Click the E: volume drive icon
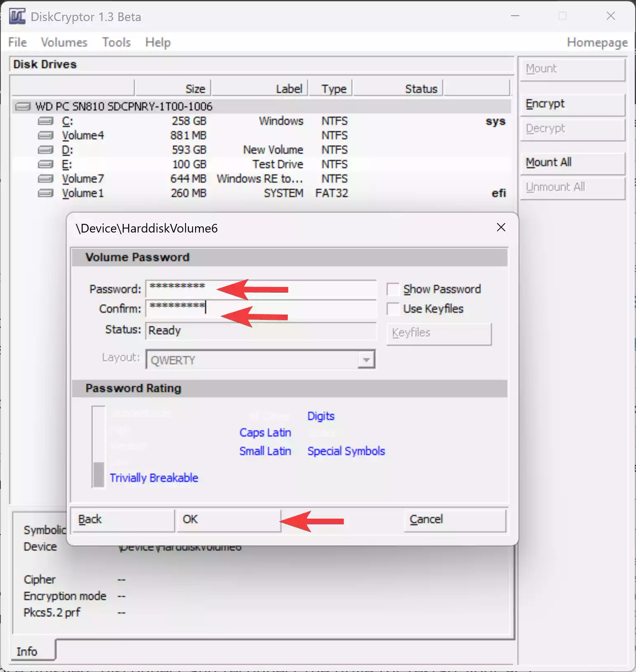The height and width of the screenshot is (672, 636). point(45,164)
